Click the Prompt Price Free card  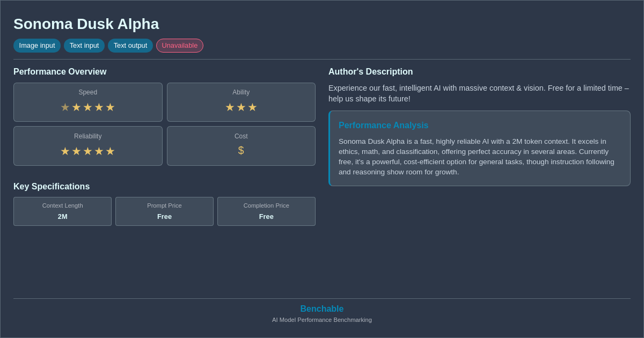click(x=164, y=211)
